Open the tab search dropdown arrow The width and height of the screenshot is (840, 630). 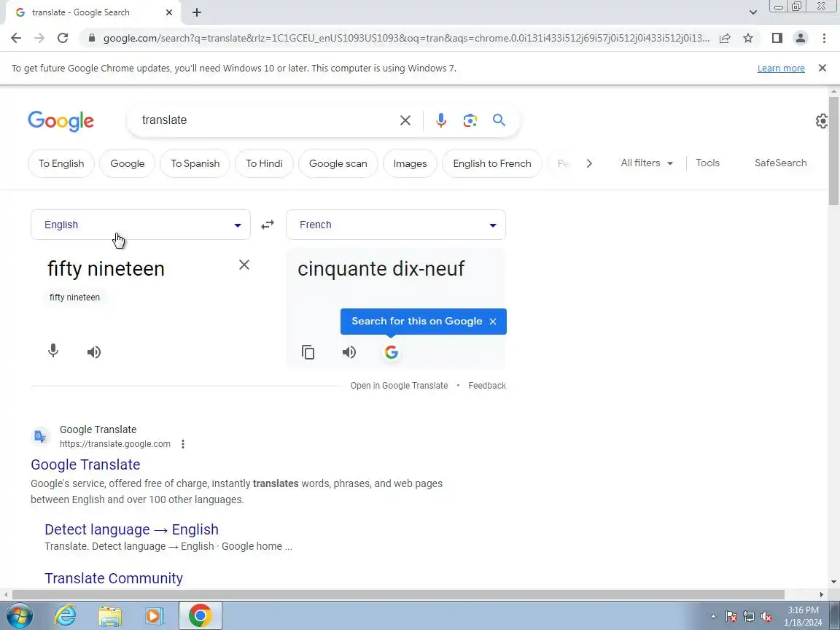pos(752,12)
